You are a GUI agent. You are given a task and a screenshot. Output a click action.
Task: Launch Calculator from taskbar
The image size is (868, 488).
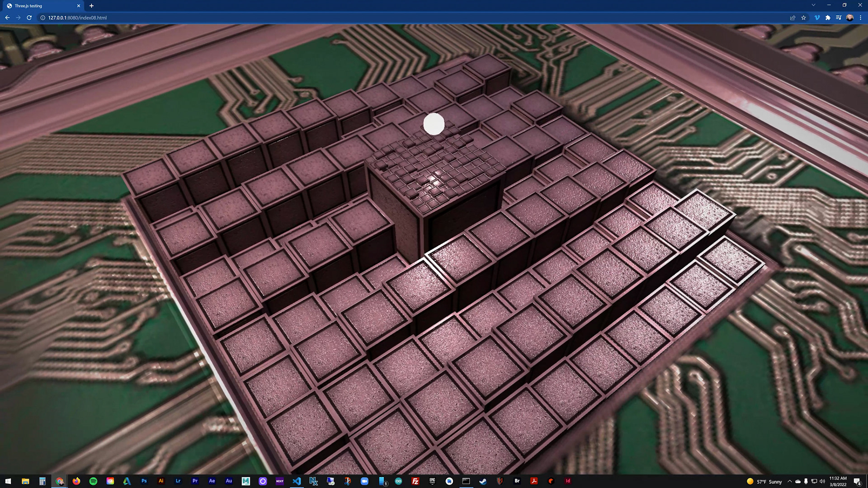[42, 481]
